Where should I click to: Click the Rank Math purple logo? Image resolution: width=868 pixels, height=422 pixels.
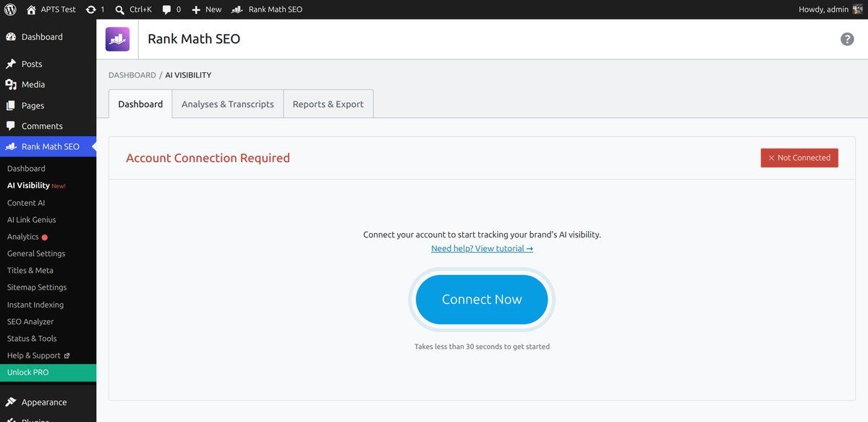[117, 39]
